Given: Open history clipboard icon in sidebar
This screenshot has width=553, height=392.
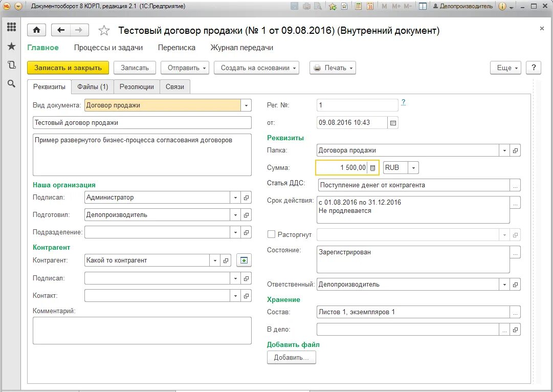Looking at the screenshot, I should click(11, 64).
